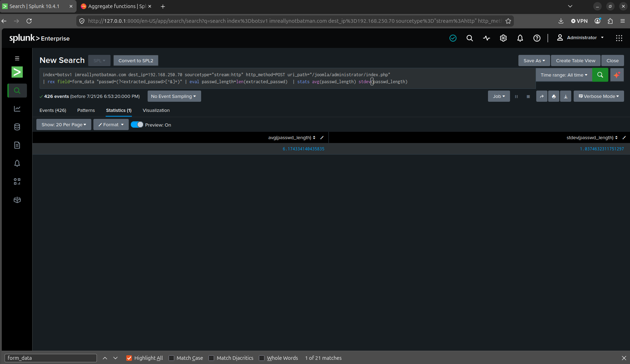The height and width of the screenshot is (364, 630).
Task: Enable Match Diacritics in find bar
Action: 211,358
